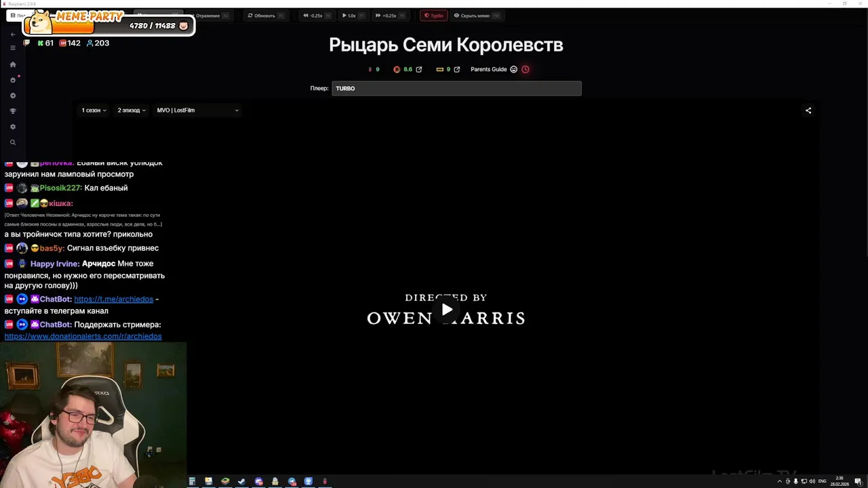
Task: Open the donationalerts.com/r/archiedos link
Action: tap(83, 336)
